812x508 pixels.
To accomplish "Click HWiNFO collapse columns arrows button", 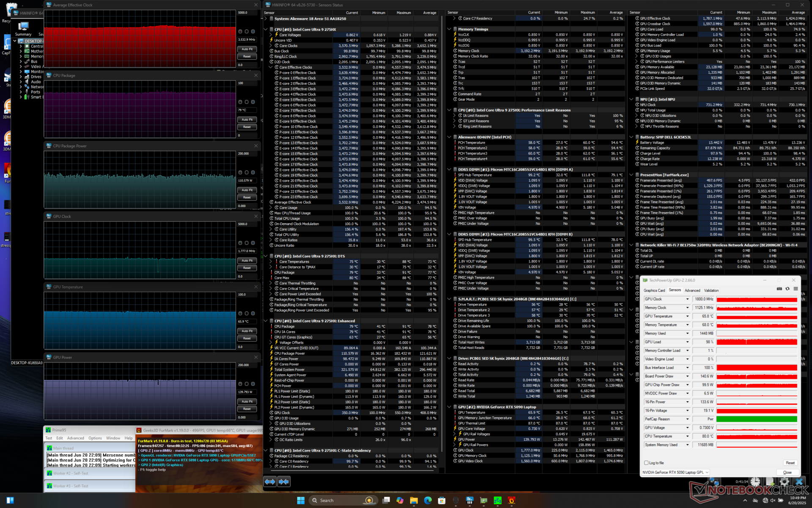I will click(x=284, y=481).
